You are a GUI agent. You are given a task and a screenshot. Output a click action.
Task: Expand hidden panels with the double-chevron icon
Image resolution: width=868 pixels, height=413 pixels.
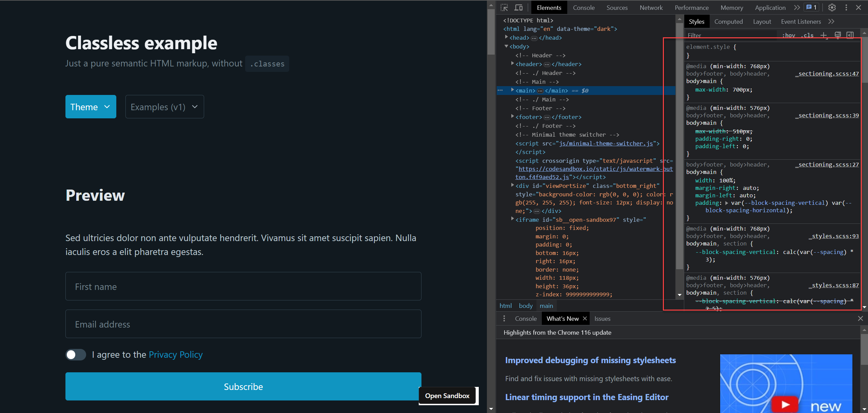click(x=797, y=7)
